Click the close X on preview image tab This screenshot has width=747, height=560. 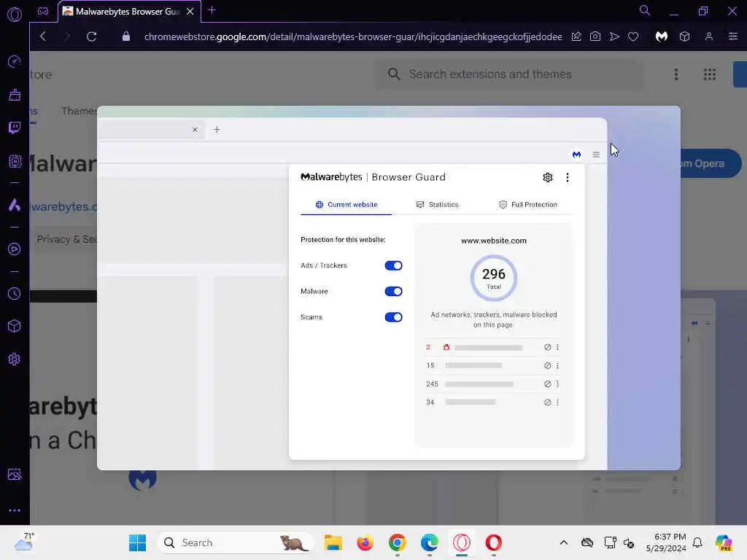pos(195,130)
